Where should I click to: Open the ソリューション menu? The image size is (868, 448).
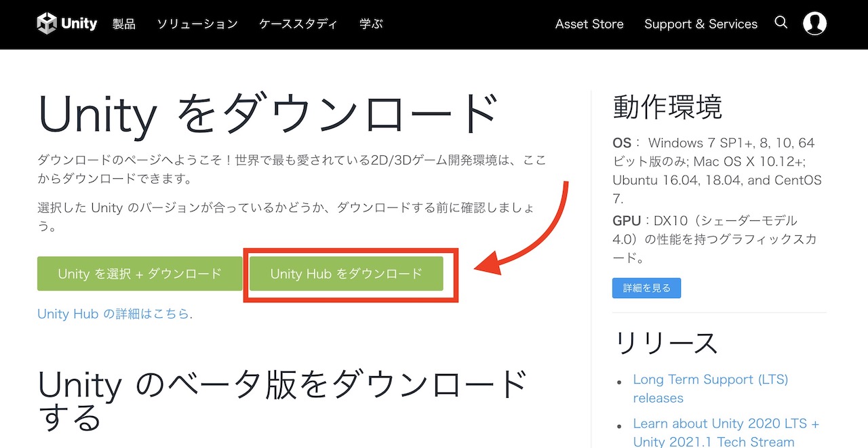(x=197, y=24)
